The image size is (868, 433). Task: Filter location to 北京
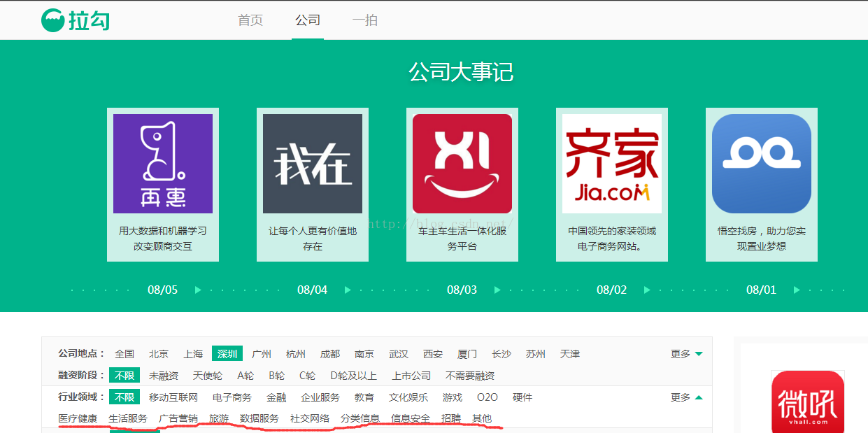(159, 354)
